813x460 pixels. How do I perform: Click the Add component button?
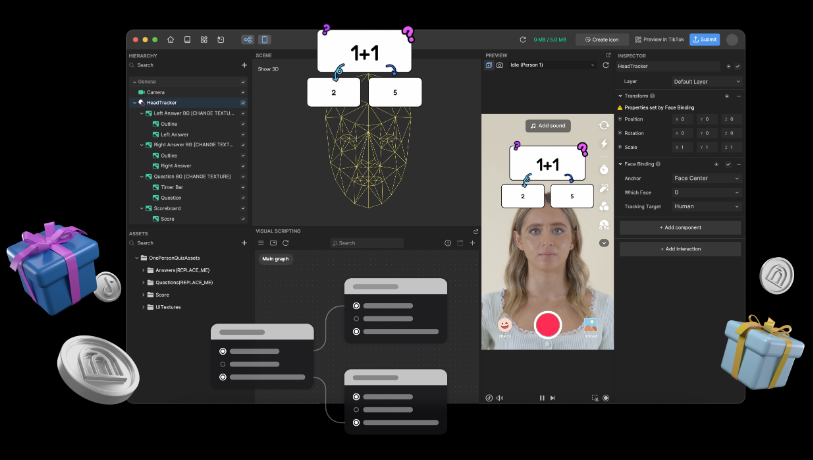click(680, 228)
